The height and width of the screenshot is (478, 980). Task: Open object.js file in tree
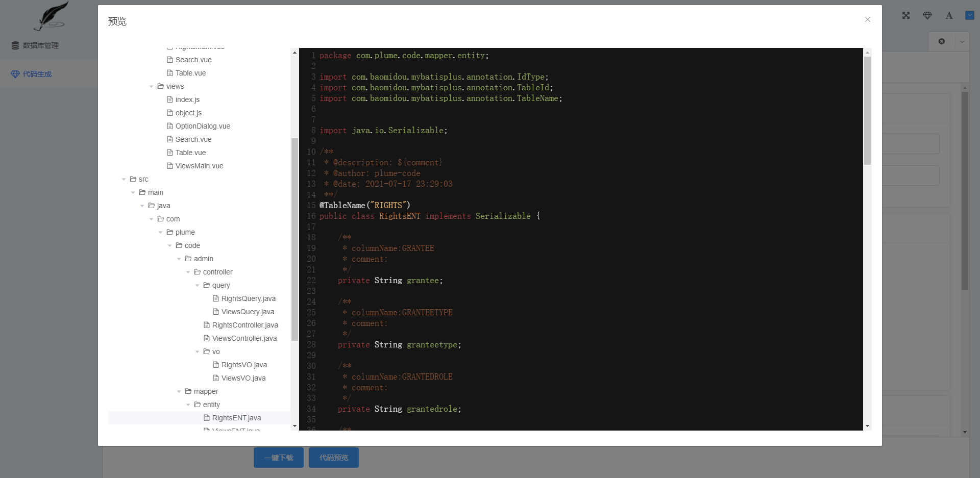[x=188, y=113]
